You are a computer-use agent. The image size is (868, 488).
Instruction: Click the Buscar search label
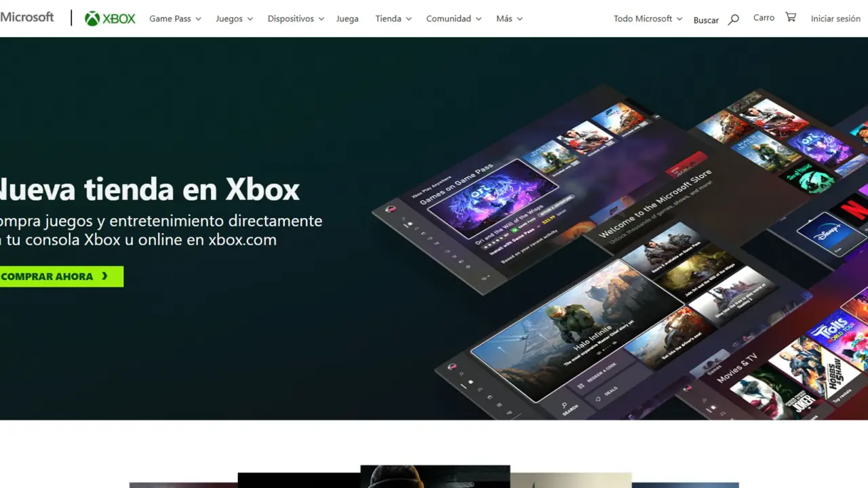tap(706, 20)
